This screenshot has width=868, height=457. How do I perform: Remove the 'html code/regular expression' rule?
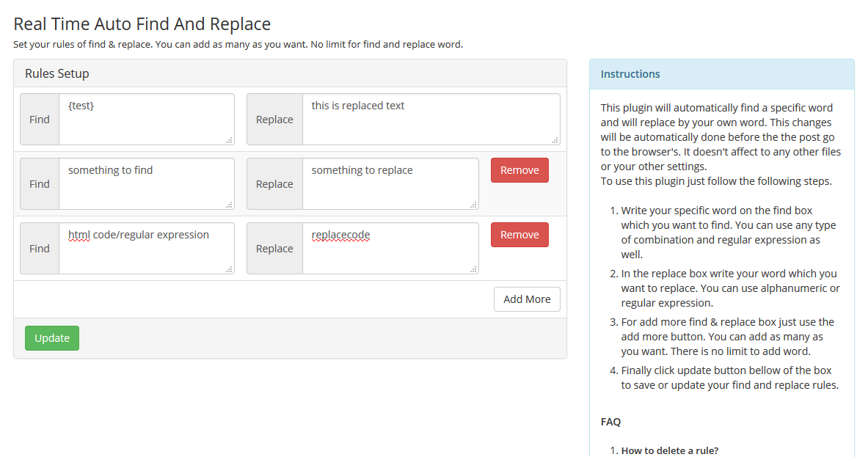tap(519, 235)
